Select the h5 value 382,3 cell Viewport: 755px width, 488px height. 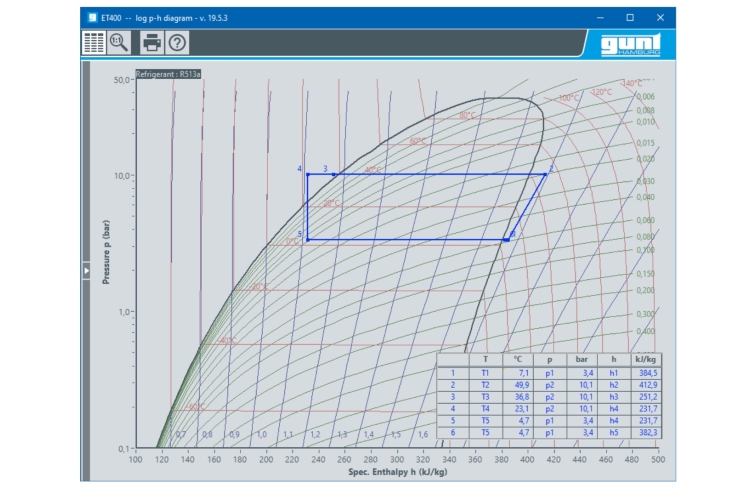click(647, 433)
